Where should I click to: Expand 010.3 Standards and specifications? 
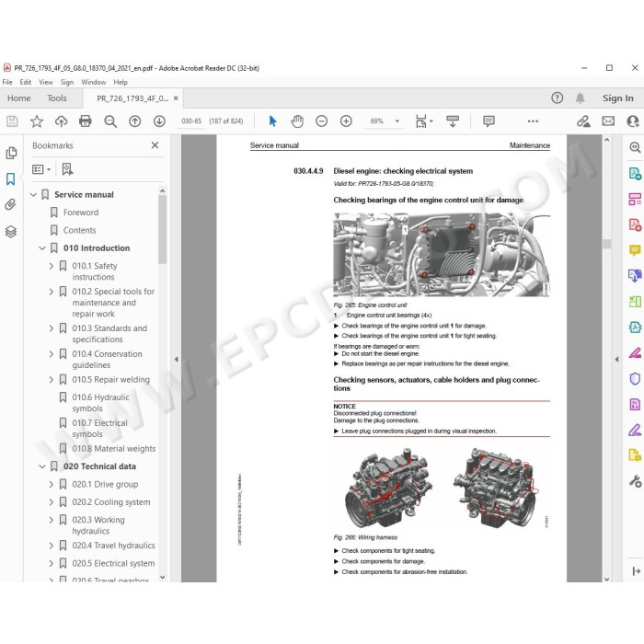[x=51, y=328]
